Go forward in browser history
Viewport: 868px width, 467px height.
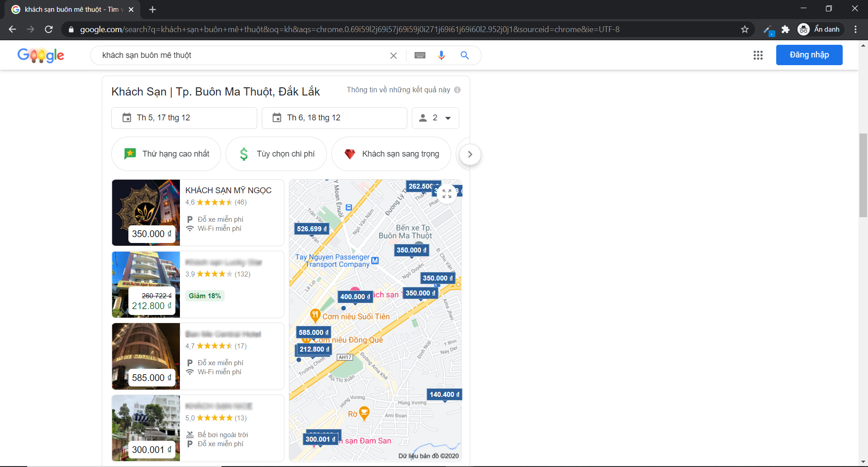[x=30, y=29]
